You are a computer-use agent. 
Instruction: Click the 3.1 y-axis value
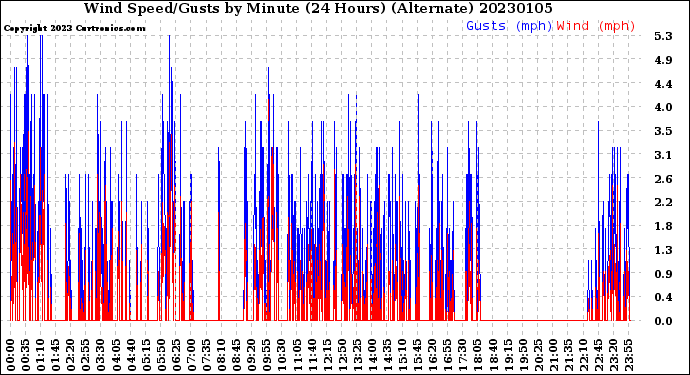click(663, 155)
